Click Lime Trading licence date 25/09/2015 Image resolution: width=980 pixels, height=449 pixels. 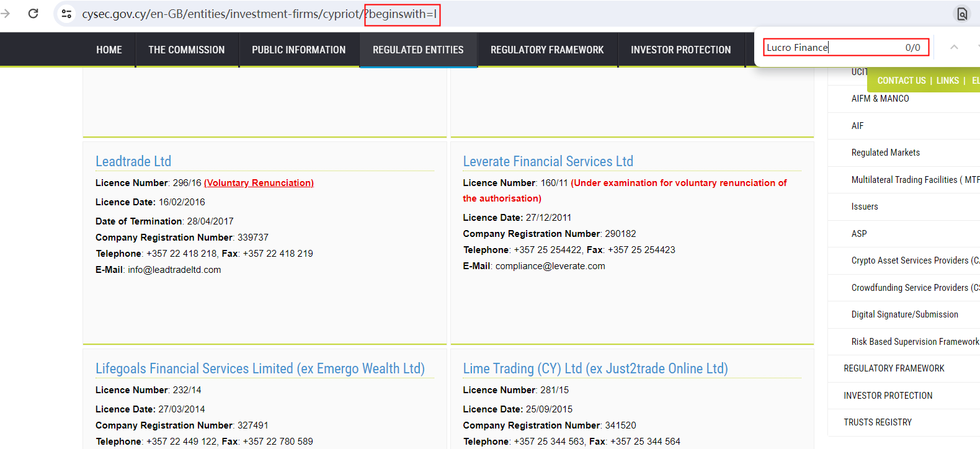[549, 409]
